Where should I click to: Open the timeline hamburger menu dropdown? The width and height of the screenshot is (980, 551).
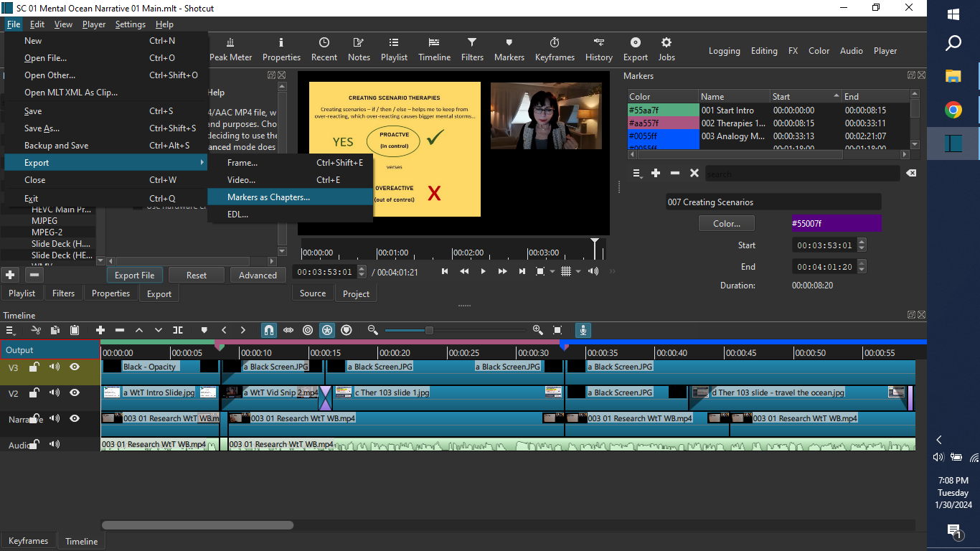tap(11, 330)
